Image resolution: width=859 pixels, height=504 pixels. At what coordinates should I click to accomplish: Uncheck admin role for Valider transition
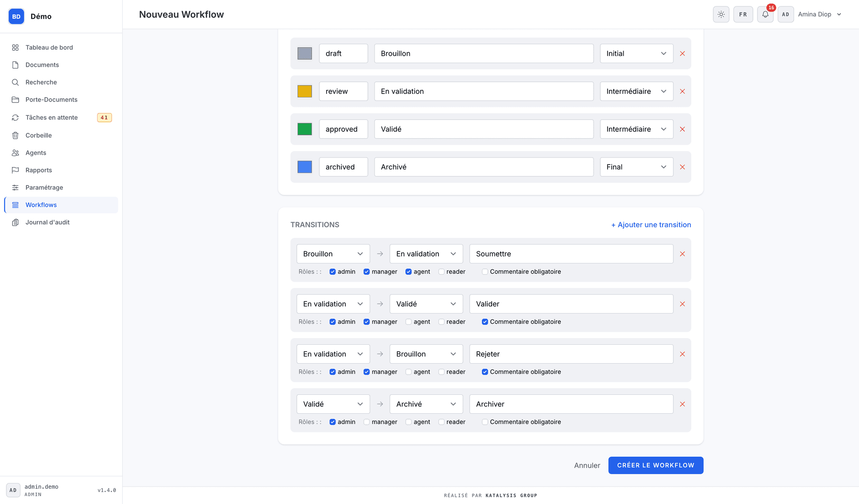pyautogui.click(x=332, y=322)
